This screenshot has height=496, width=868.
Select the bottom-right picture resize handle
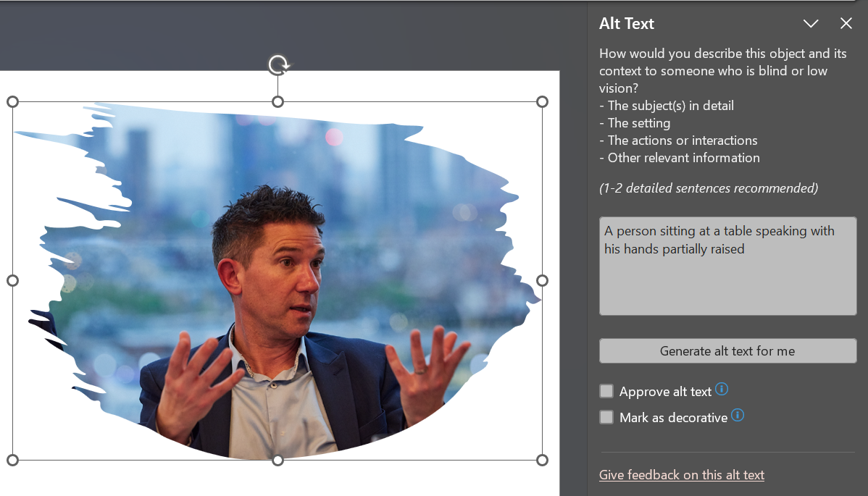click(543, 460)
